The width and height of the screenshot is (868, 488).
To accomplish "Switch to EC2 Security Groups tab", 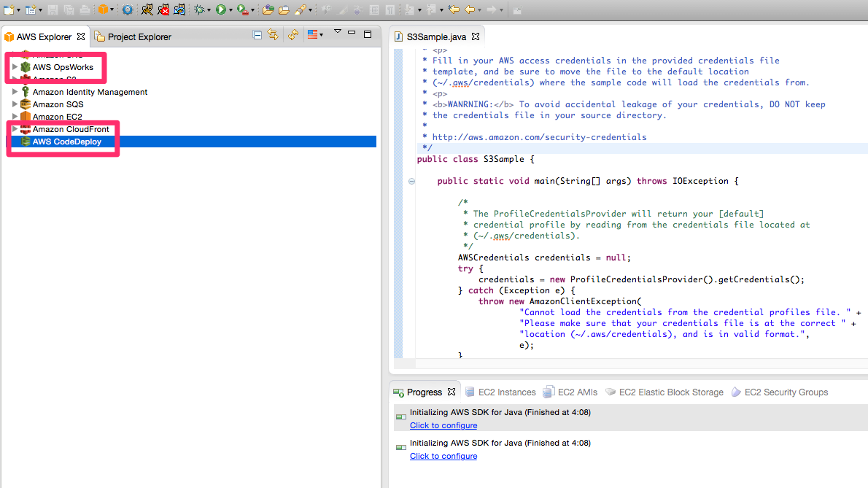I will coord(786,392).
